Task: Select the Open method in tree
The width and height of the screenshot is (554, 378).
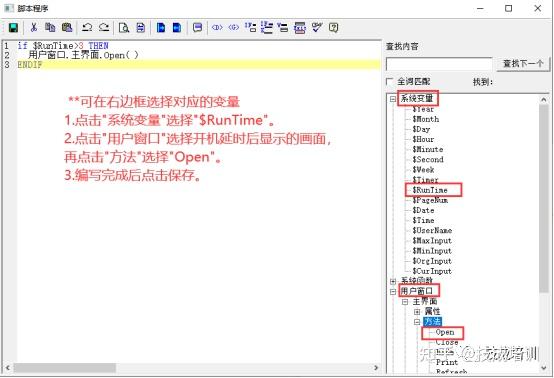Action: click(445, 332)
